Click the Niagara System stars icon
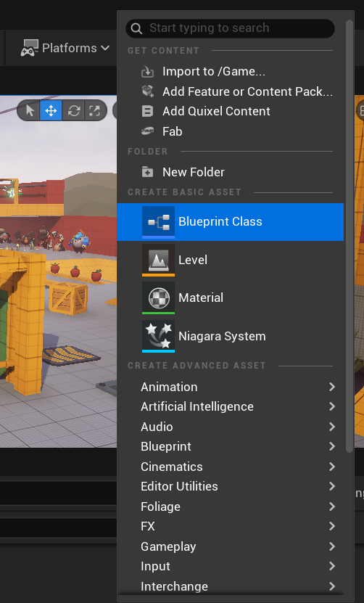 [x=158, y=336]
